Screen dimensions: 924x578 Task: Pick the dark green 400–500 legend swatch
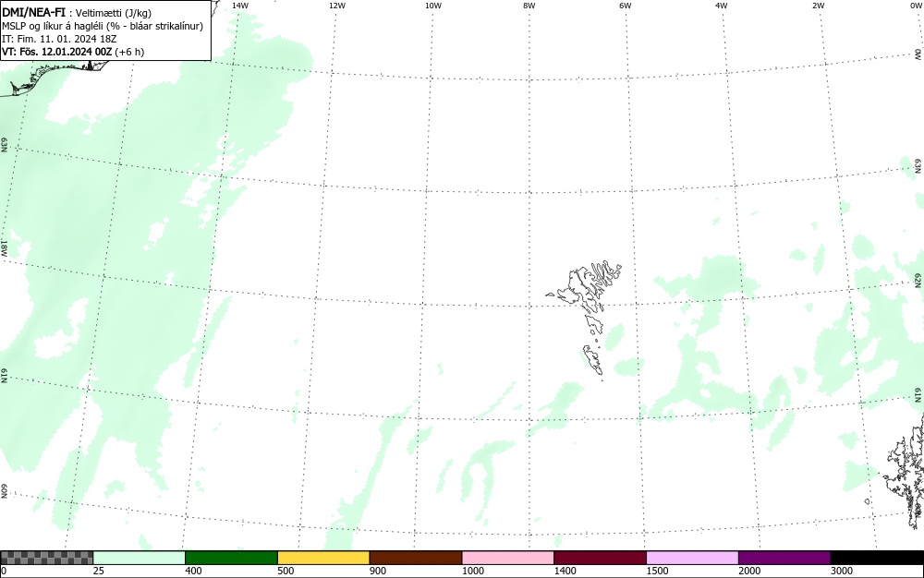pyautogui.click(x=231, y=558)
